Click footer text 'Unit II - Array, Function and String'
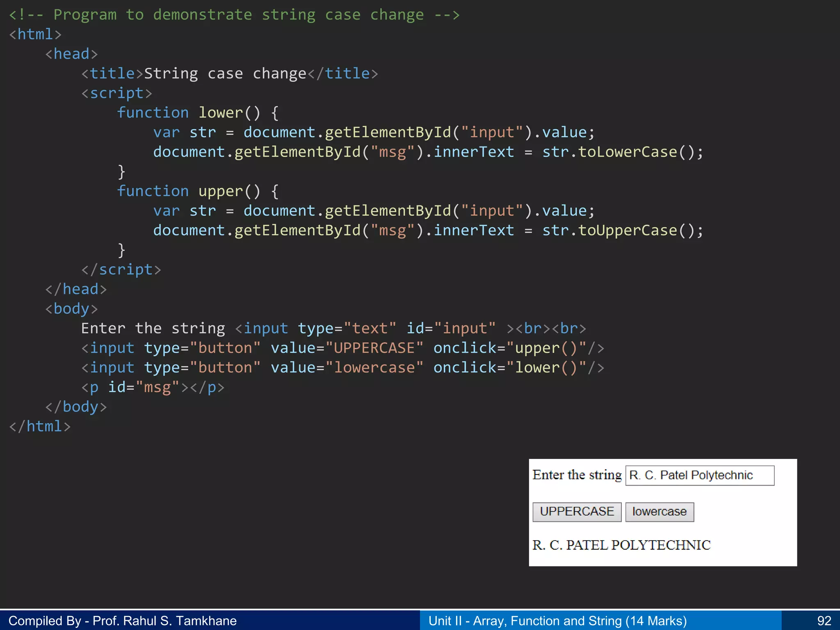The width and height of the screenshot is (840, 630). click(525, 621)
